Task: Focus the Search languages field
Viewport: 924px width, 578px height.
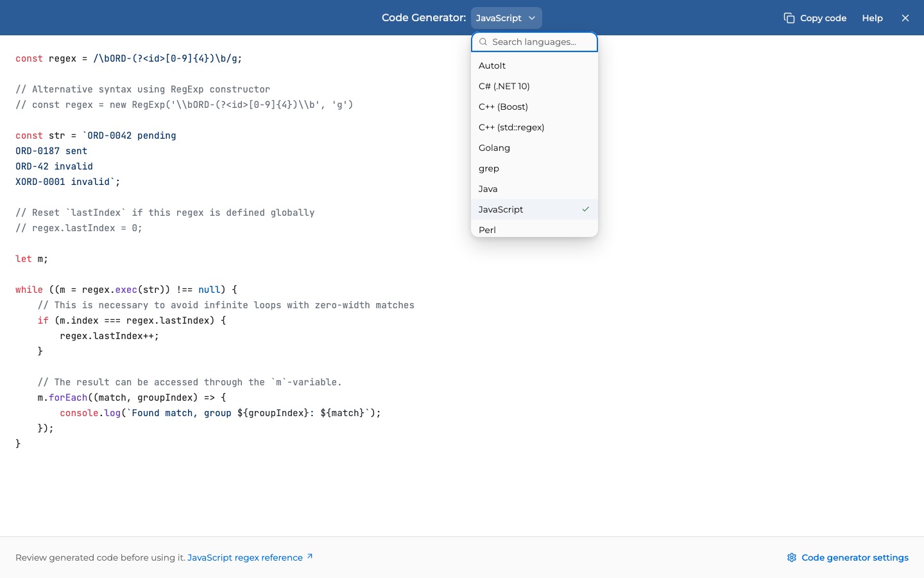Action: click(x=535, y=42)
